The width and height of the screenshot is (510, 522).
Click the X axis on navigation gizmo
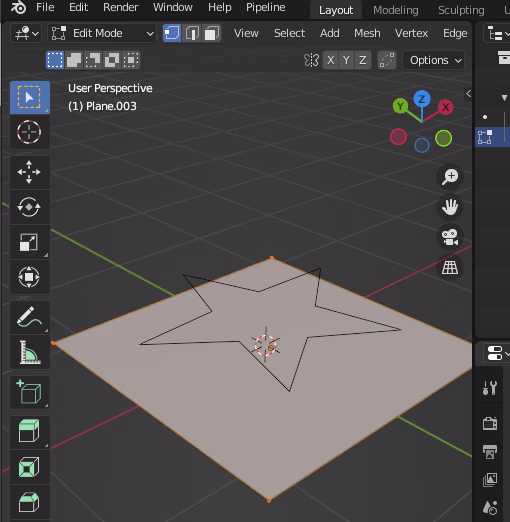pos(446,107)
